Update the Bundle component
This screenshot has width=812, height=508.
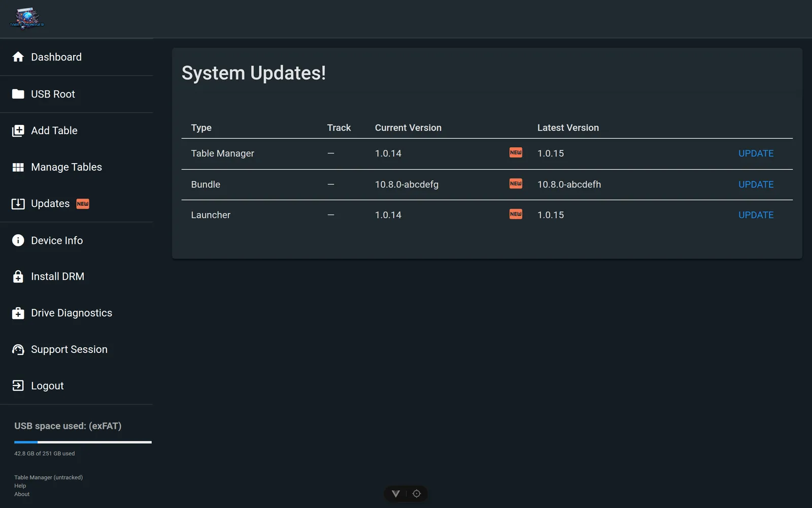click(756, 184)
